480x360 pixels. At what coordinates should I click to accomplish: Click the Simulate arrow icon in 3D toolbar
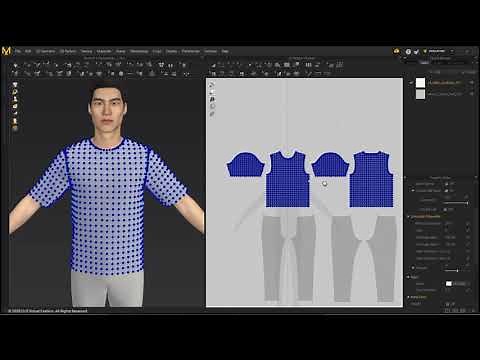[x=15, y=65]
